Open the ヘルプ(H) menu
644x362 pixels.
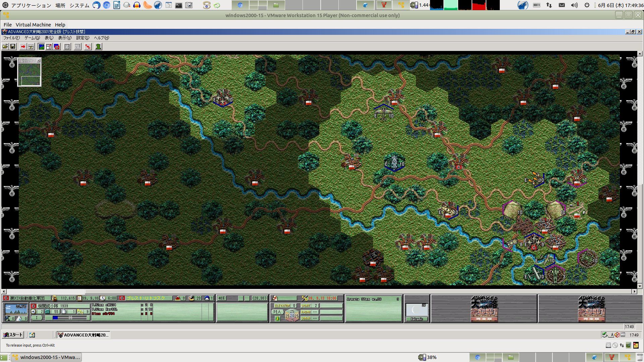pos(102,38)
